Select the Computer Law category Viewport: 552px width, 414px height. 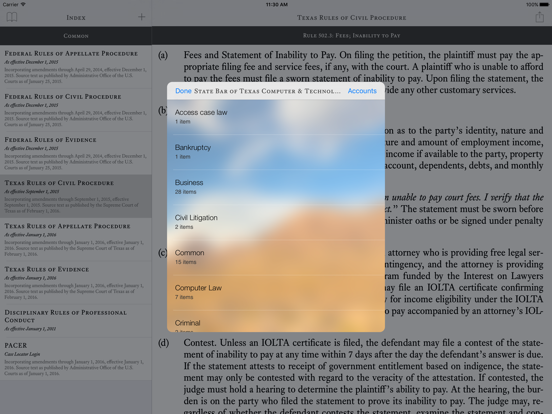[x=276, y=293]
